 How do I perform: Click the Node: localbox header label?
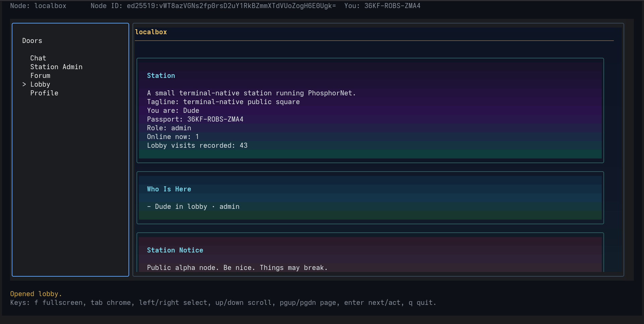point(38,6)
